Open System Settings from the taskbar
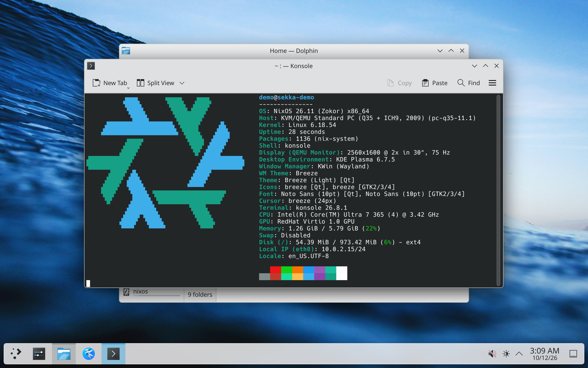This screenshot has width=588, height=368. coord(39,354)
